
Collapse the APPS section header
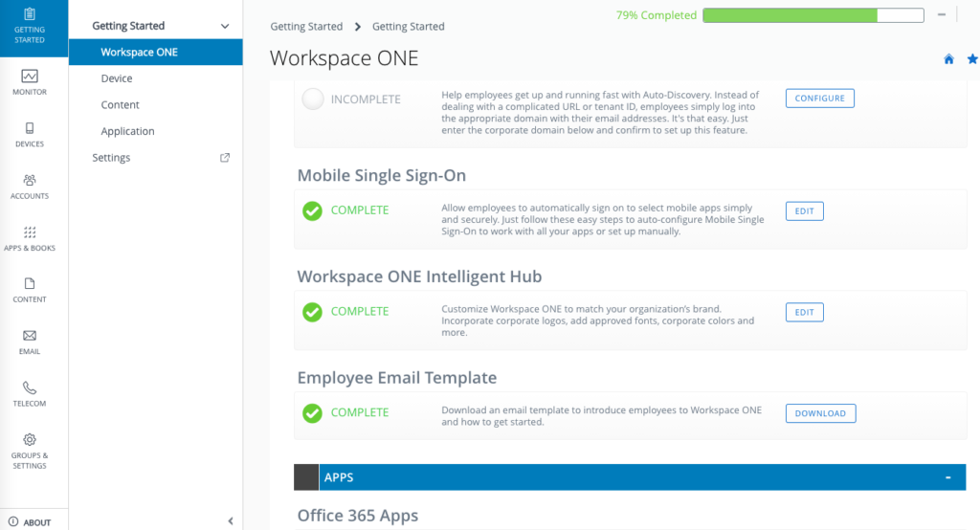947,477
